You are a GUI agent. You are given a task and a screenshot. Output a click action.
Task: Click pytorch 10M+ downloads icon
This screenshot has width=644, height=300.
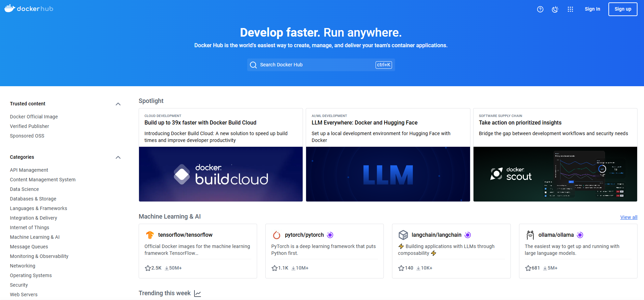point(293,268)
